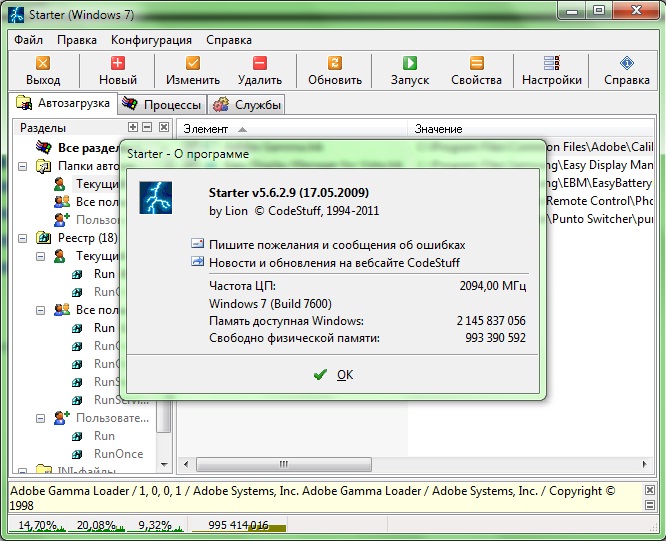Click the Изменить toolbar icon
The height and width of the screenshot is (541, 666).
pos(192,70)
